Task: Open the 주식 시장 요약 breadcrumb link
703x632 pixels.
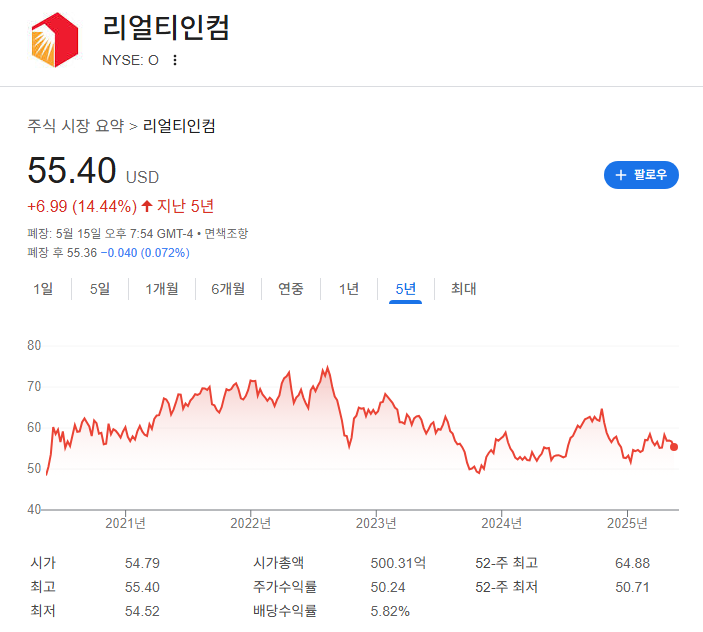Action: pos(75,126)
